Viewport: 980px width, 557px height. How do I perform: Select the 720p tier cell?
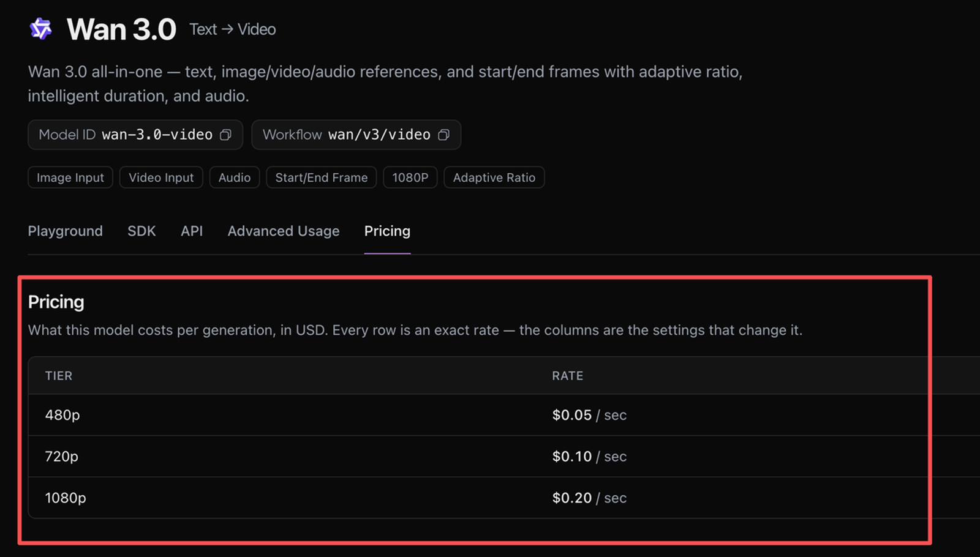point(62,457)
